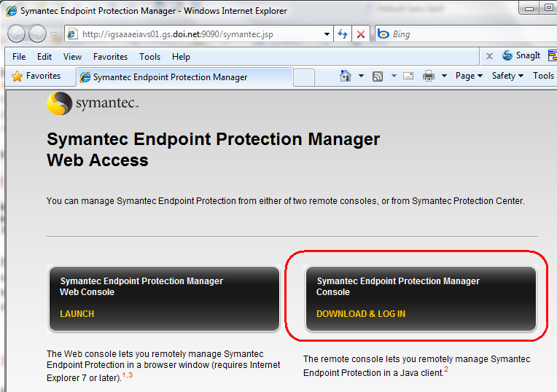Open the recent pages dropdown beside Forward
Image resolution: width=557 pixels, height=392 pixels.
point(54,34)
